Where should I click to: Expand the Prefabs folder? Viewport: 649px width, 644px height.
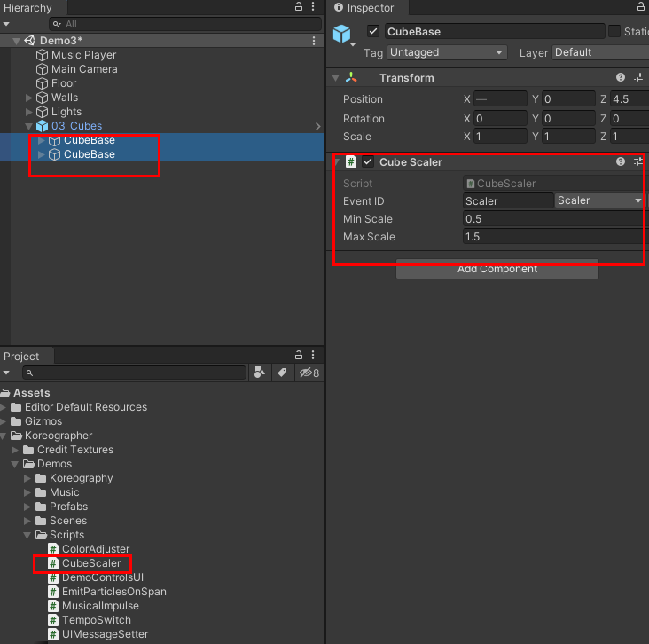tap(27, 507)
